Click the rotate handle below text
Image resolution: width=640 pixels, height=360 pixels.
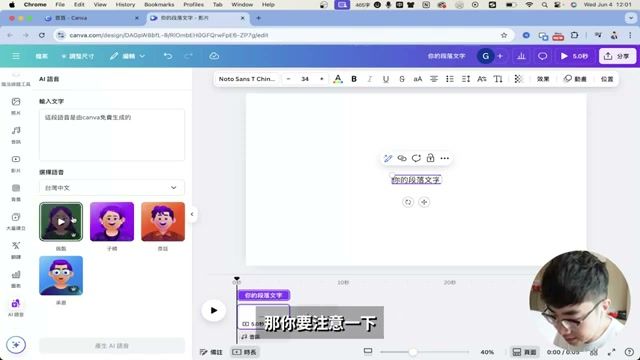point(408,202)
